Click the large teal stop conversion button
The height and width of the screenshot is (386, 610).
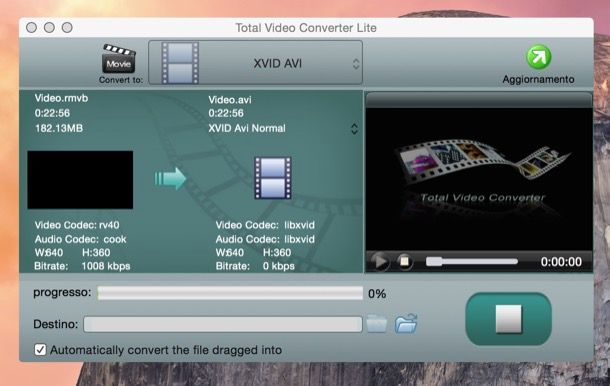[508, 319]
